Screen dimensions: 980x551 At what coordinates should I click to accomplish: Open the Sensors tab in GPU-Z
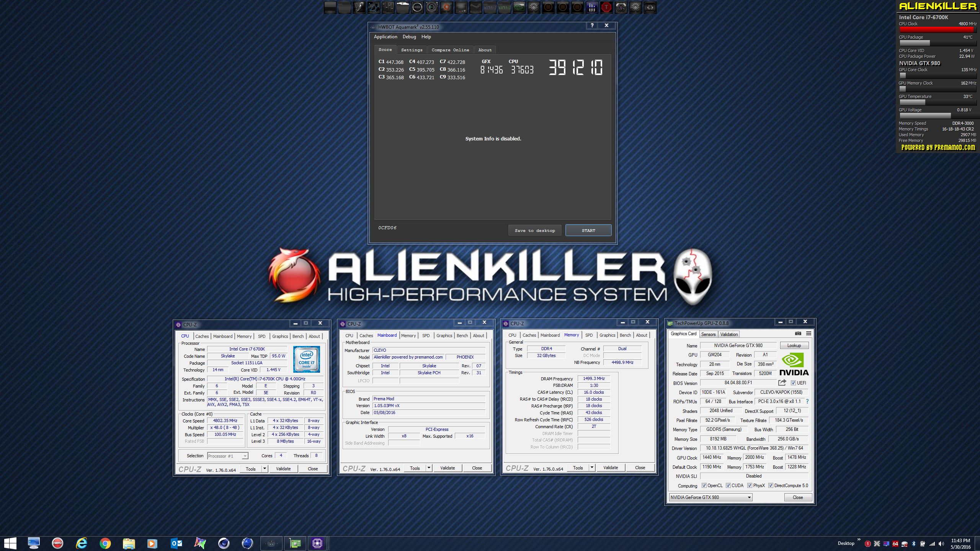click(x=708, y=334)
